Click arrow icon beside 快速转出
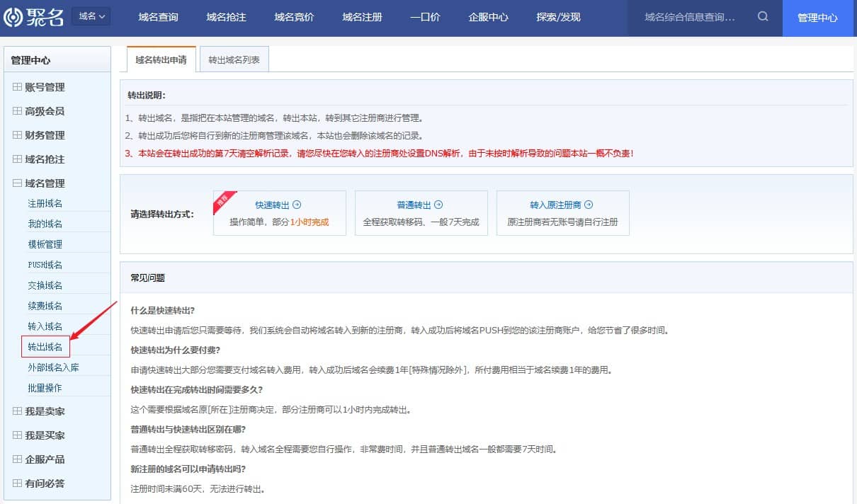Screen dimensions: 857x504 click(x=297, y=205)
